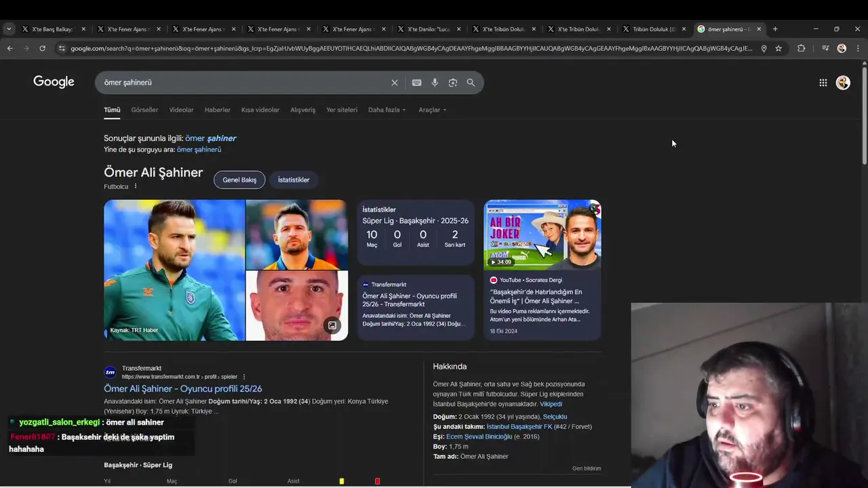Select the Tümü search tab
Image resolution: width=868 pixels, height=488 pixels.
[112, 110]
